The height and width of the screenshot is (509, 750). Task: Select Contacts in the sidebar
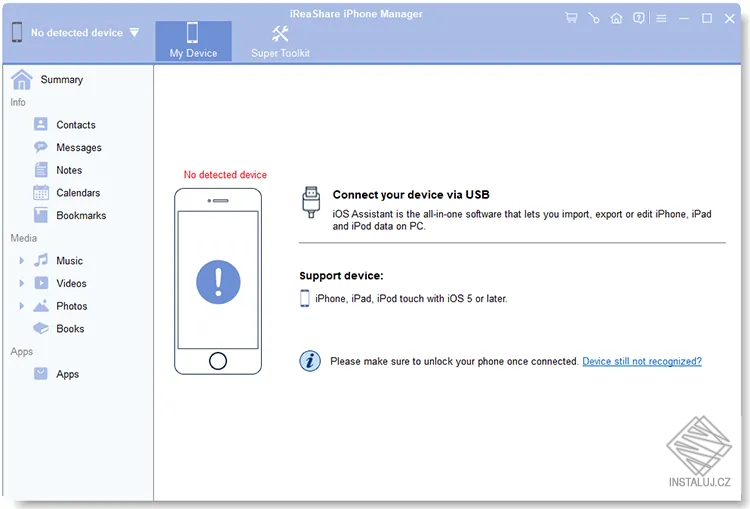coord(76,125)
